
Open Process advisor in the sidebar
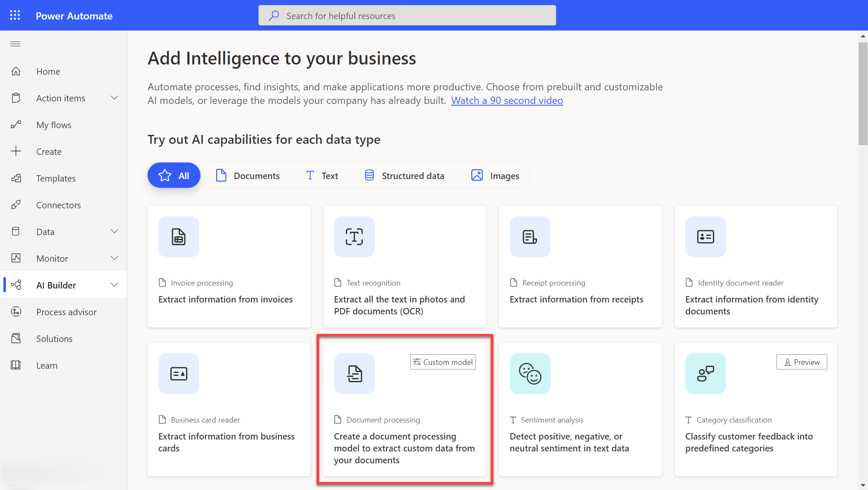coord(66,312)
